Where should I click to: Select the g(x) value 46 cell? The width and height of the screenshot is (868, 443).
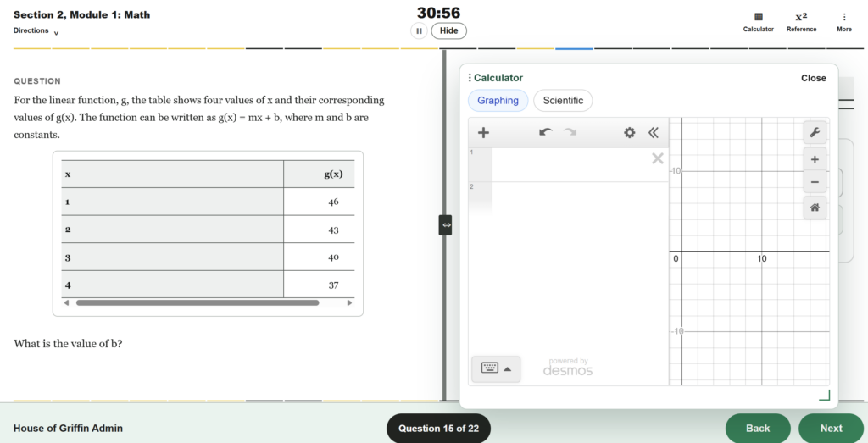point(319,202)
